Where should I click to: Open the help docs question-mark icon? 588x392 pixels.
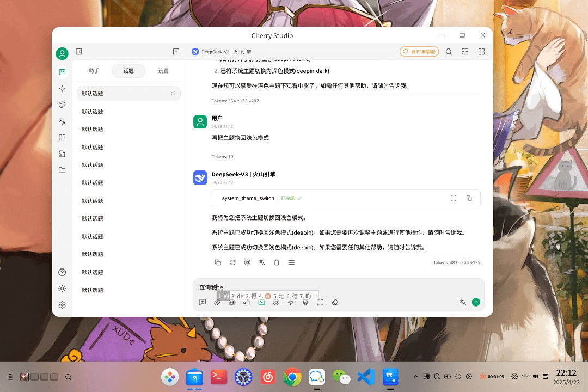62,272
